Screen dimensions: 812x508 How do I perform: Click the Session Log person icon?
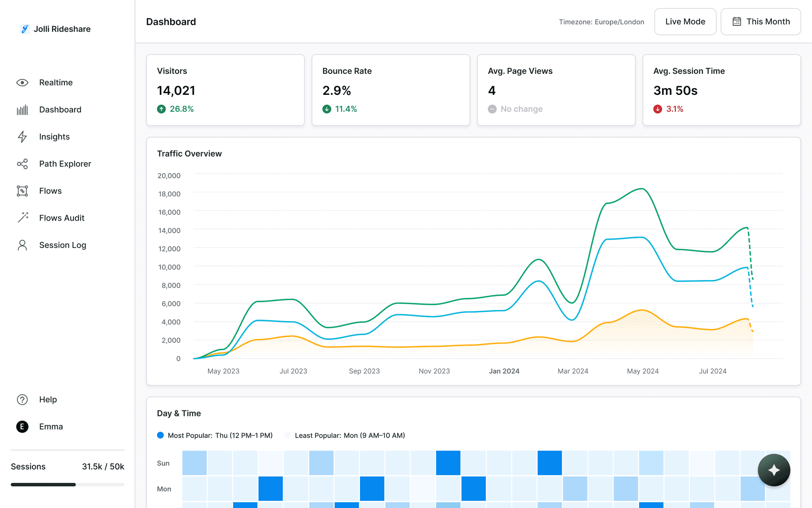coord(23,245)
